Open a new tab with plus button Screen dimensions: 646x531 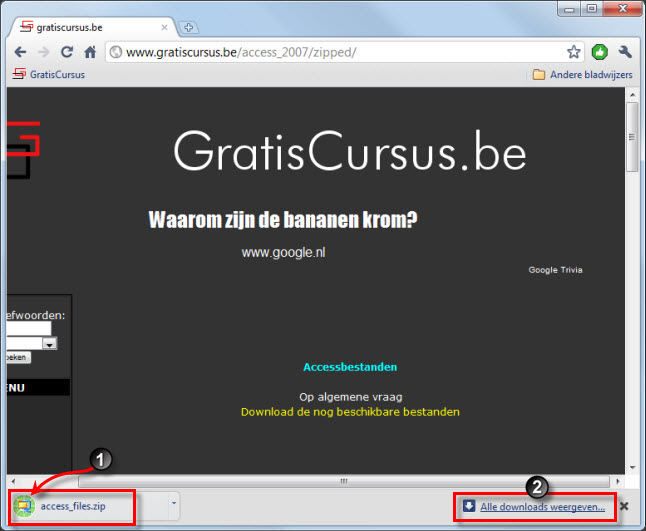click(189, 28)
